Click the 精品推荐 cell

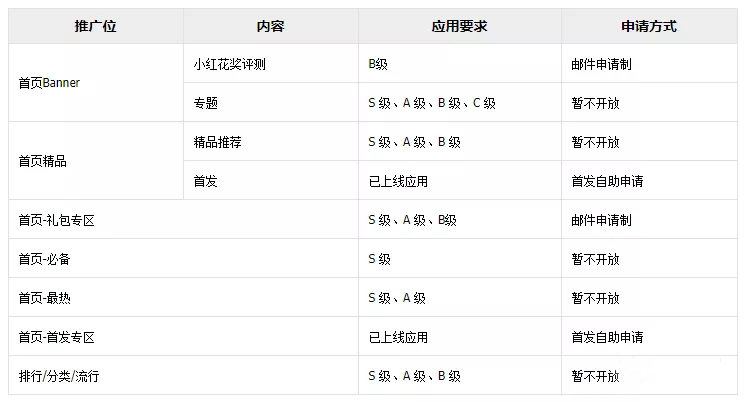(271, 141)
